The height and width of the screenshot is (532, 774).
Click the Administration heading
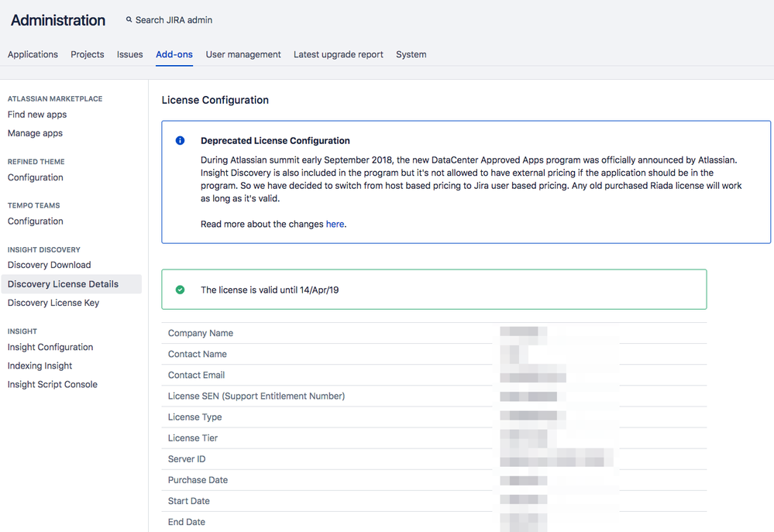click(x=58, y=20)
